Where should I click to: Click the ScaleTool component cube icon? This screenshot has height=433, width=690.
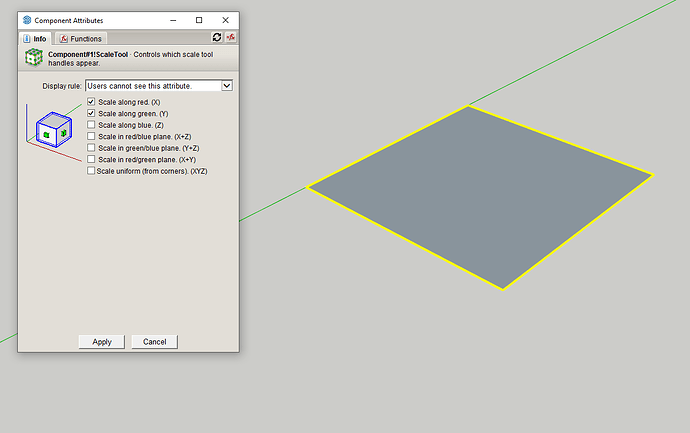pos(33,58)
